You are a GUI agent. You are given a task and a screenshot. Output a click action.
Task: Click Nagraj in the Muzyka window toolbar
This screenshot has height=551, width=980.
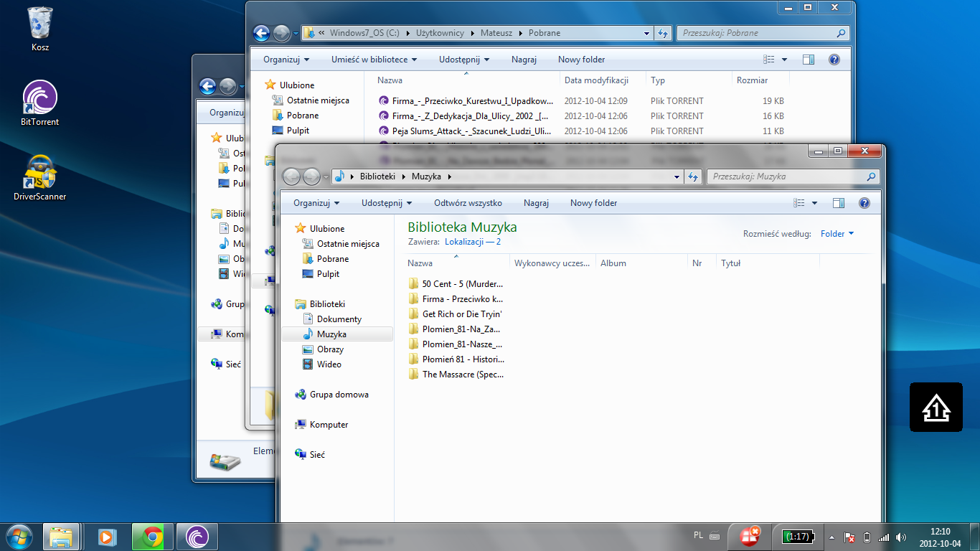pos(536,203)
